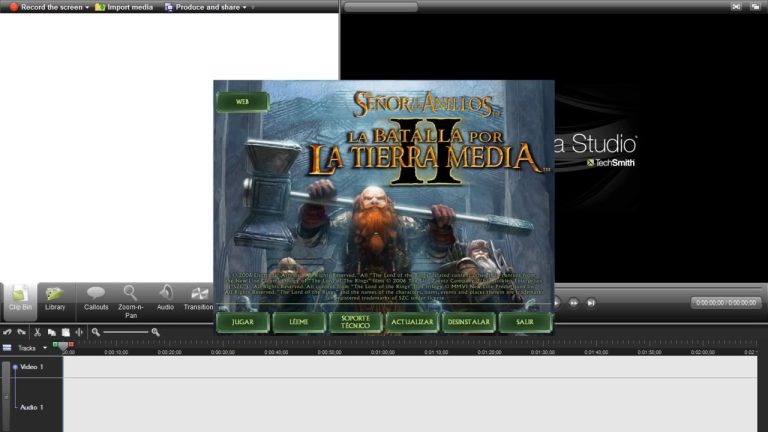768x432 pixels.
Task: Click the Cut scissors icon
Action: [37, 332]
